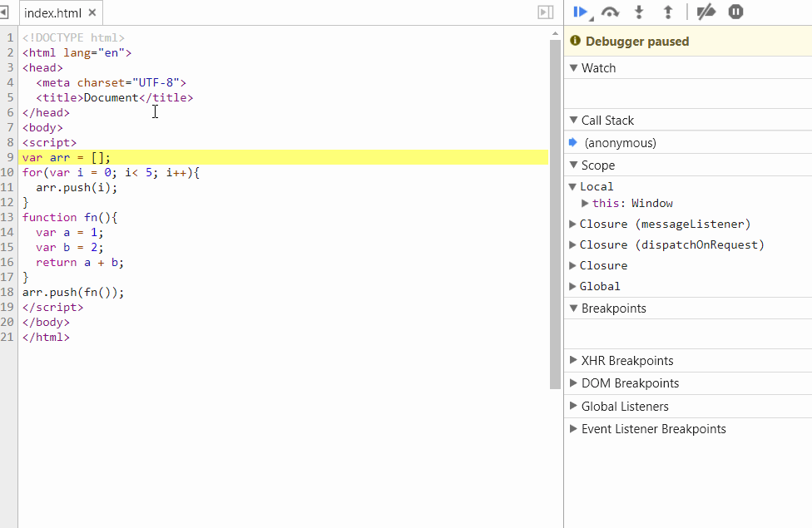
Task: Click the code editor vertical scrollbar
Action: click(555, 215)
